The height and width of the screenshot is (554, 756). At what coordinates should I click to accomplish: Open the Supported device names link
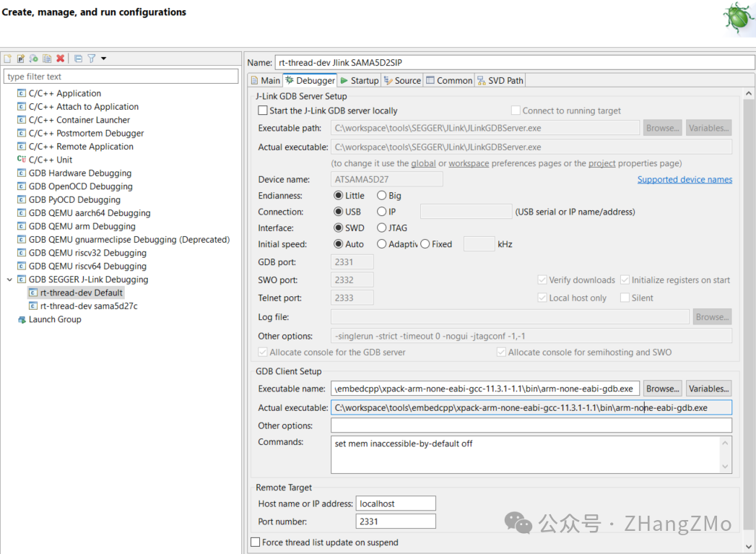pos(685,179)
